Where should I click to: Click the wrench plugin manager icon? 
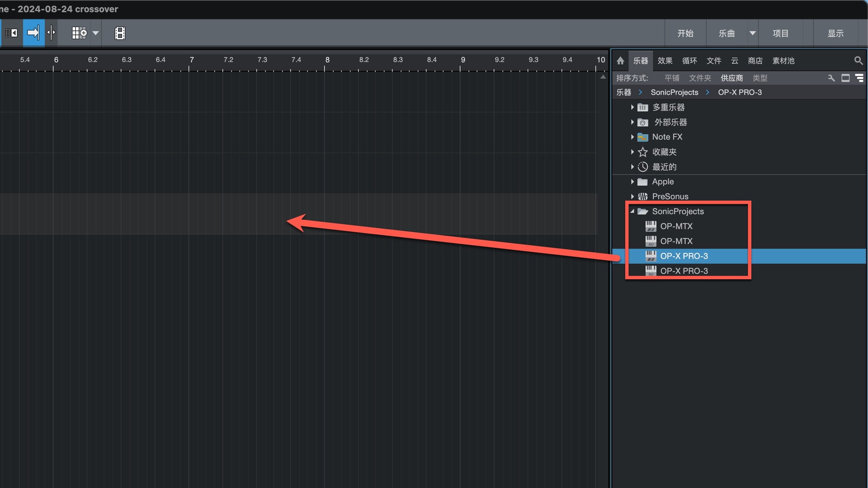831,78
